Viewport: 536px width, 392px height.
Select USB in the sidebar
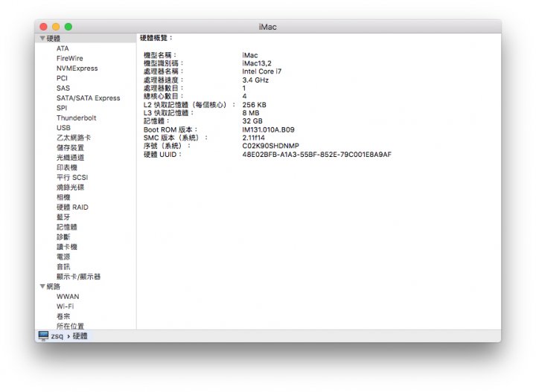tap(63, 128)
